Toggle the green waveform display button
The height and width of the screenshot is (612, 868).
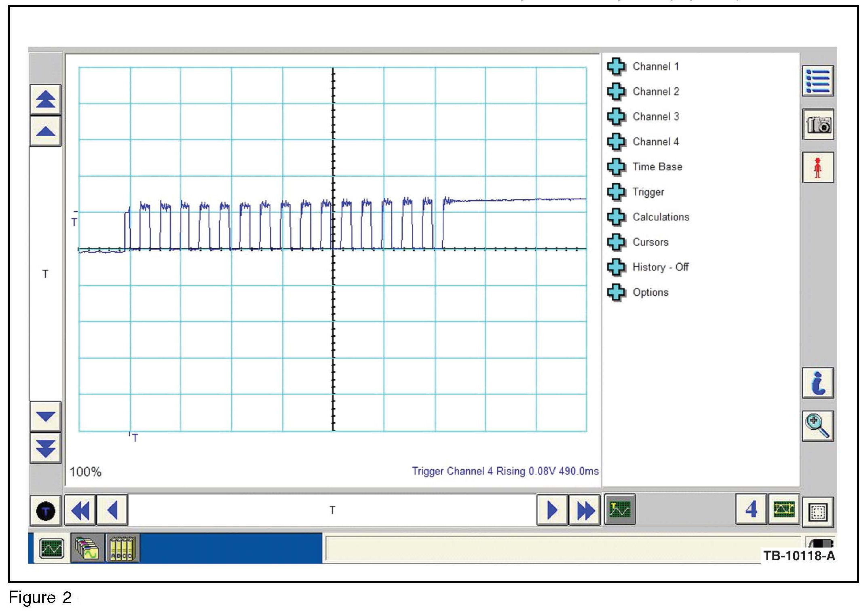[619, 509]
